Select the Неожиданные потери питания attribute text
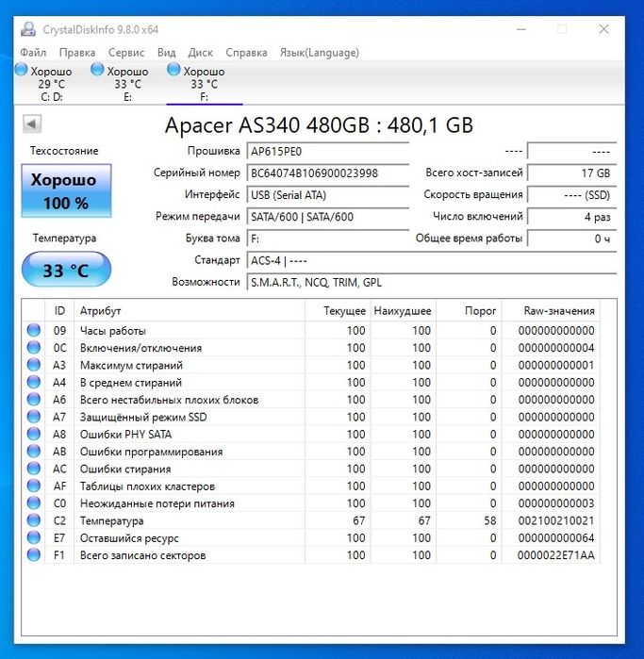 (x=157, y=503)
